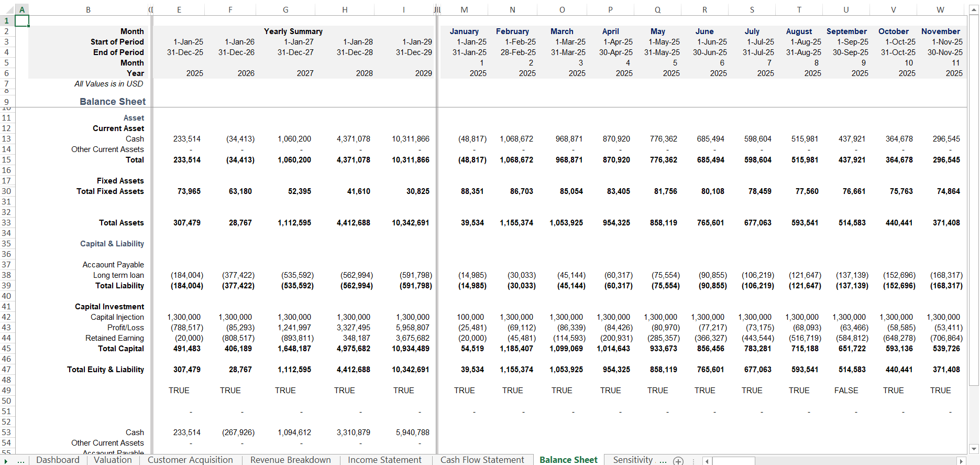The image size is (980, 465).
Task: Select column W header
Action: click(x=940, y=10)
